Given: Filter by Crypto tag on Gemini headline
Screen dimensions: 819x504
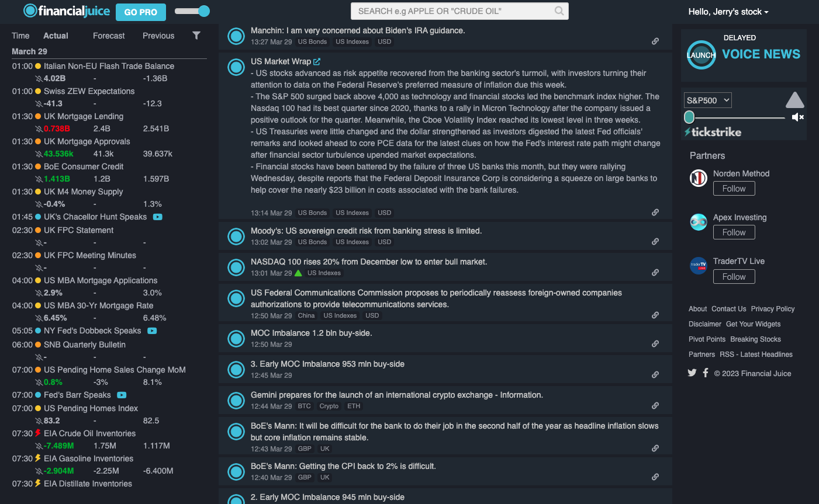Looking at the screenshot, I should (x=329, y=406).
